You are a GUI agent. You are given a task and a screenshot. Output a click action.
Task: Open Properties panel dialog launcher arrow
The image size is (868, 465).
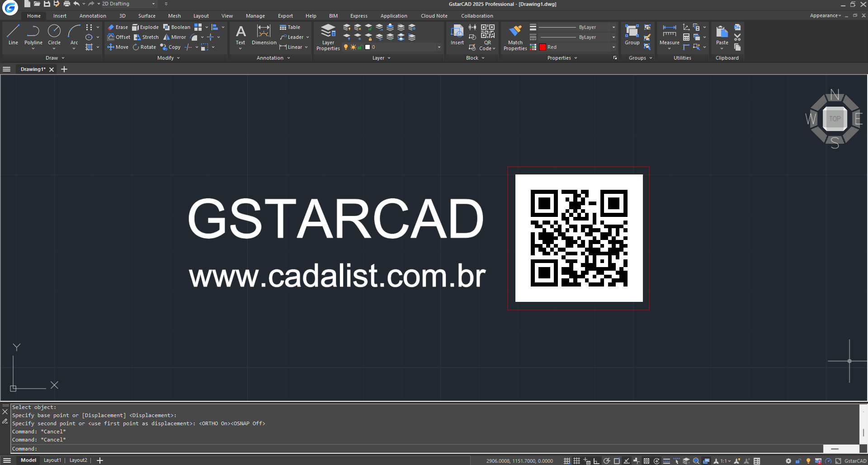[615, 58]
